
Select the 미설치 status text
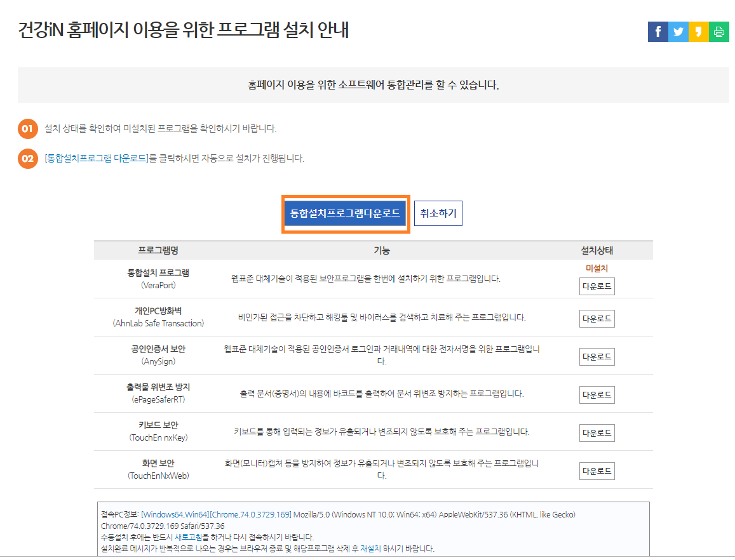597,269
